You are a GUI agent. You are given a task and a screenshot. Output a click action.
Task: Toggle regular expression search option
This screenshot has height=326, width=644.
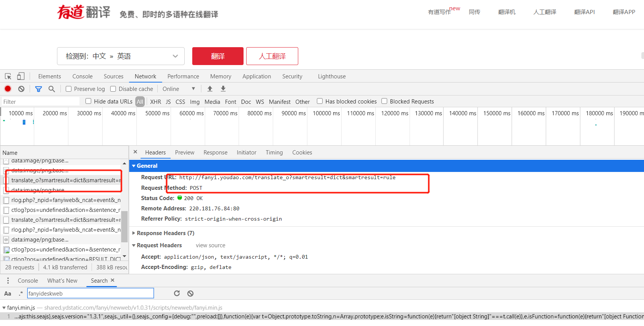point(21,293)
